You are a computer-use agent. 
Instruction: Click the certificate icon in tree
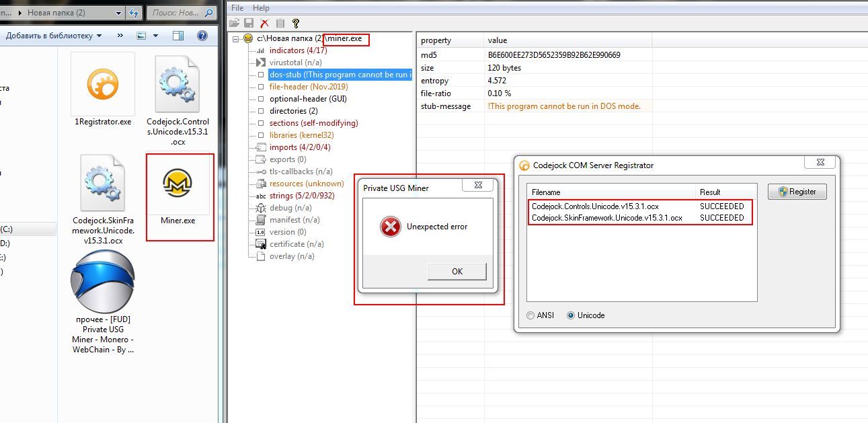coord(261,244)
